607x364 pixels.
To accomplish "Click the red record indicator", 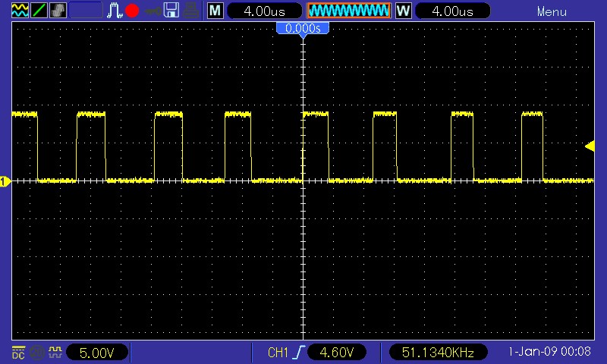I will tap(132, 11).
